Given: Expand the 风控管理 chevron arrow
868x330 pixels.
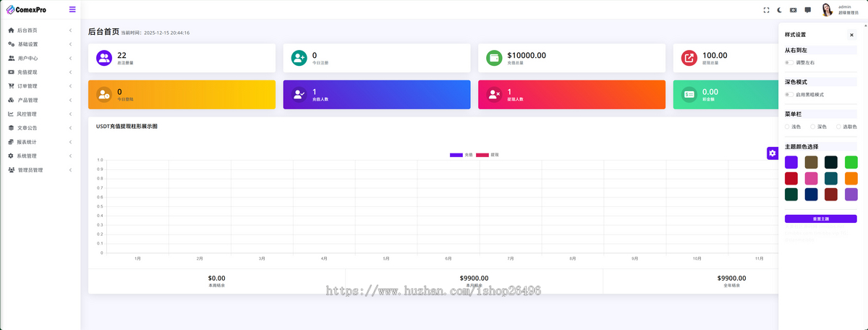Looking at the screenshot, I should click(x=70, y=114).
